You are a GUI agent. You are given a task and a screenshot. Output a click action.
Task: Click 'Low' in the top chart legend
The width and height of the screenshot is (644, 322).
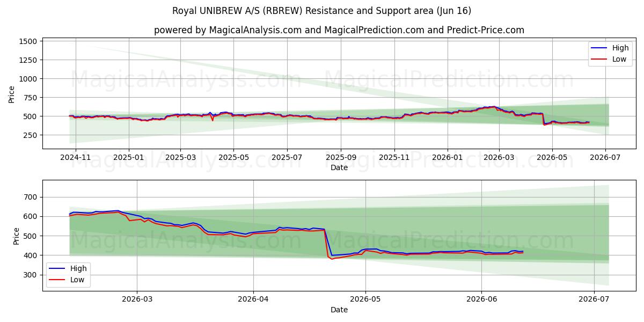pyautogui.click(x=619, y=59)
